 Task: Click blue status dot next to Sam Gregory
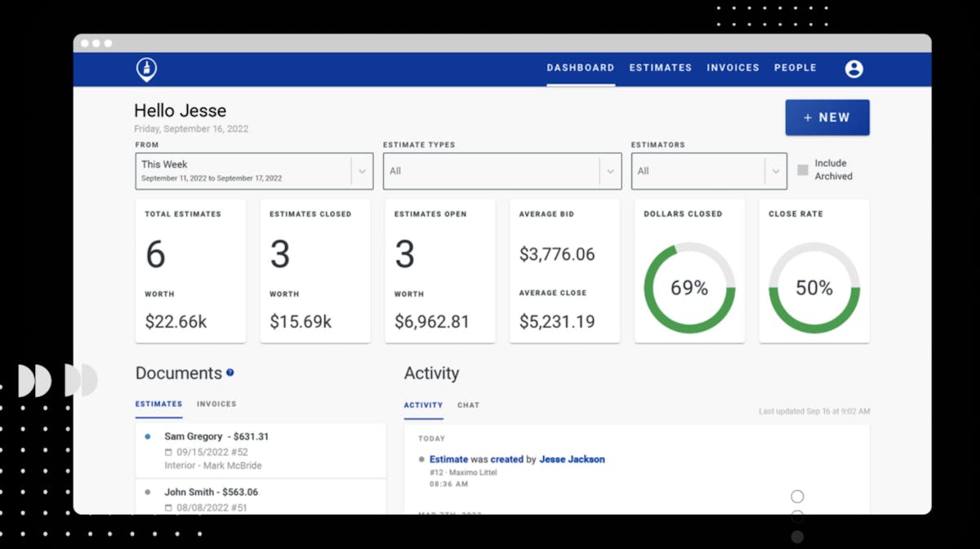tap(148, 436)
